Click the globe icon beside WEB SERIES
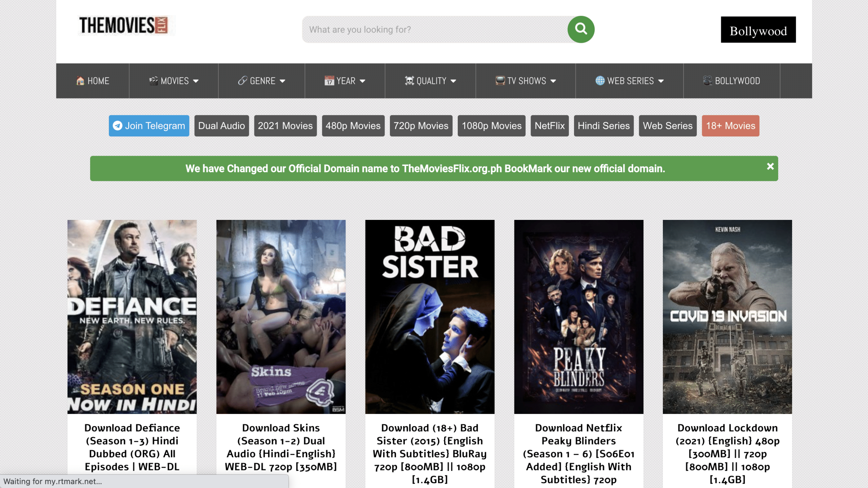868x488 pixels. (x=600, y=81)
